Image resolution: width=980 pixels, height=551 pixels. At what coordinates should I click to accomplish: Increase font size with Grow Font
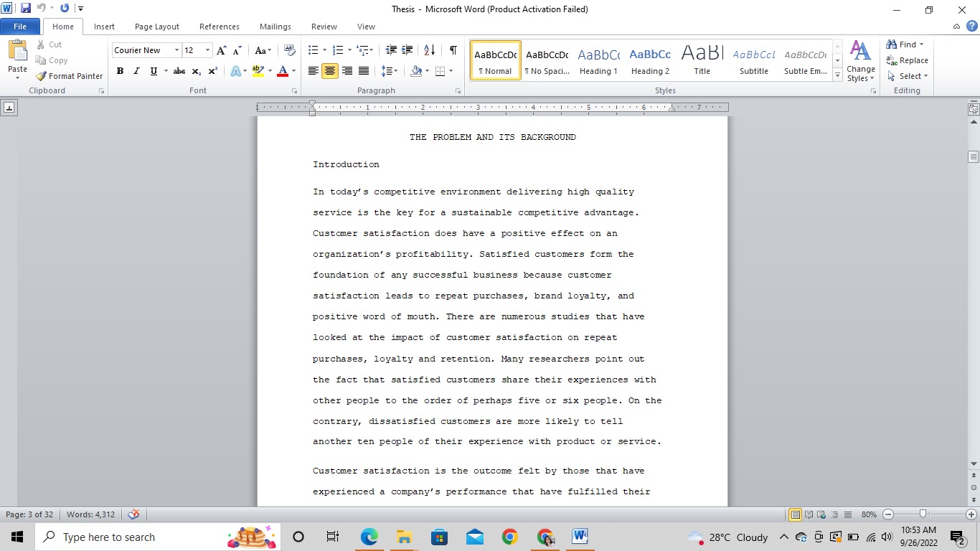(222, 50)
